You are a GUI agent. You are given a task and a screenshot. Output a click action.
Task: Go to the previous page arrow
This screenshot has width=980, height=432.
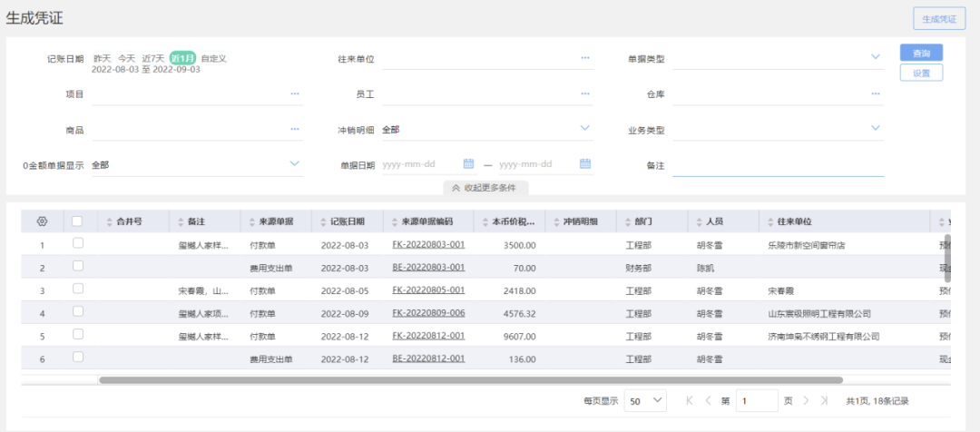708,401
